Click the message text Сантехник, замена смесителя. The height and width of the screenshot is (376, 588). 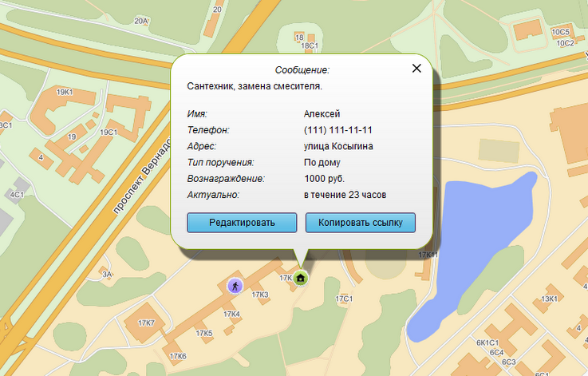tap(255, 86)
